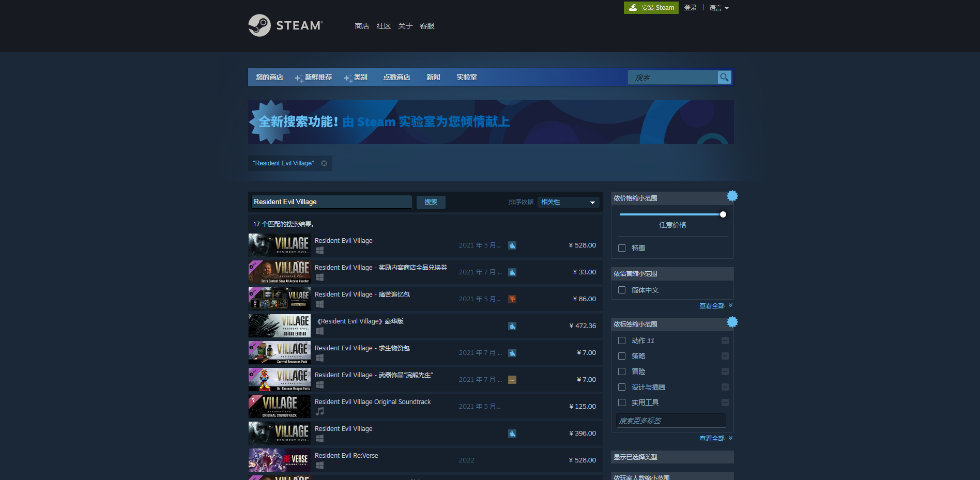Click review icon for 豪华版 row
This screenshot has height=480, width=980.
(512, 326)
